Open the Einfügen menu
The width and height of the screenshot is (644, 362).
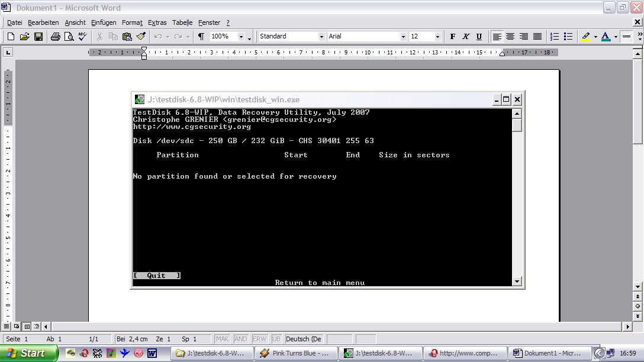(x=104, y=22)
